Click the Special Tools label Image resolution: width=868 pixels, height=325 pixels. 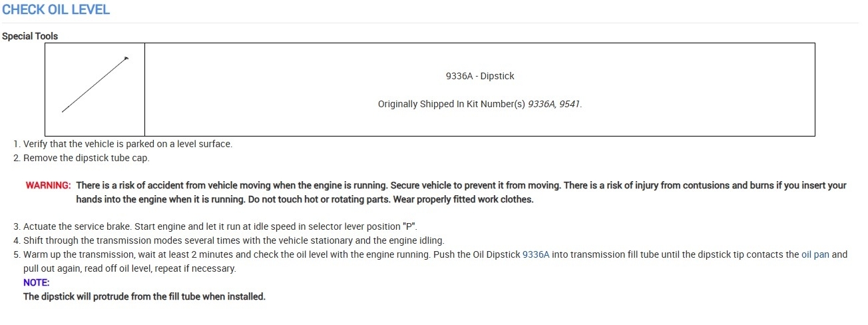click(30, 37)
